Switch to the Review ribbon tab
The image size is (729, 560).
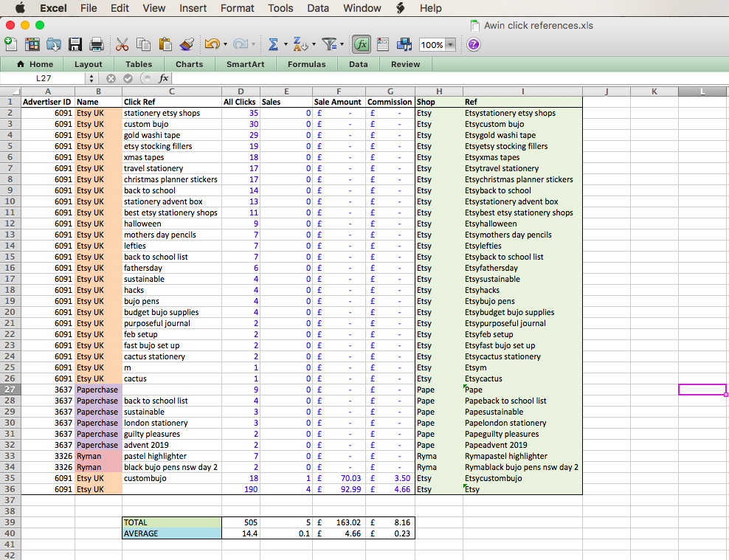click(x=405, y=64)
